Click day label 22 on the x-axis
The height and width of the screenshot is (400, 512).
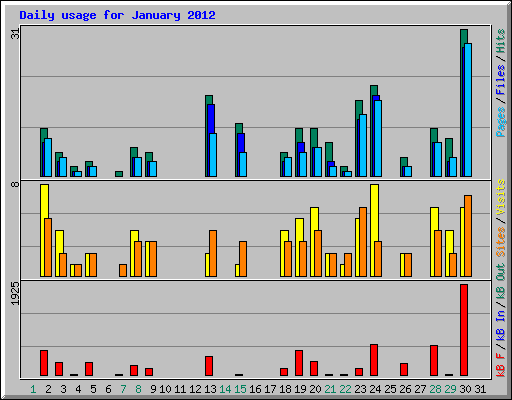[345, 389]
